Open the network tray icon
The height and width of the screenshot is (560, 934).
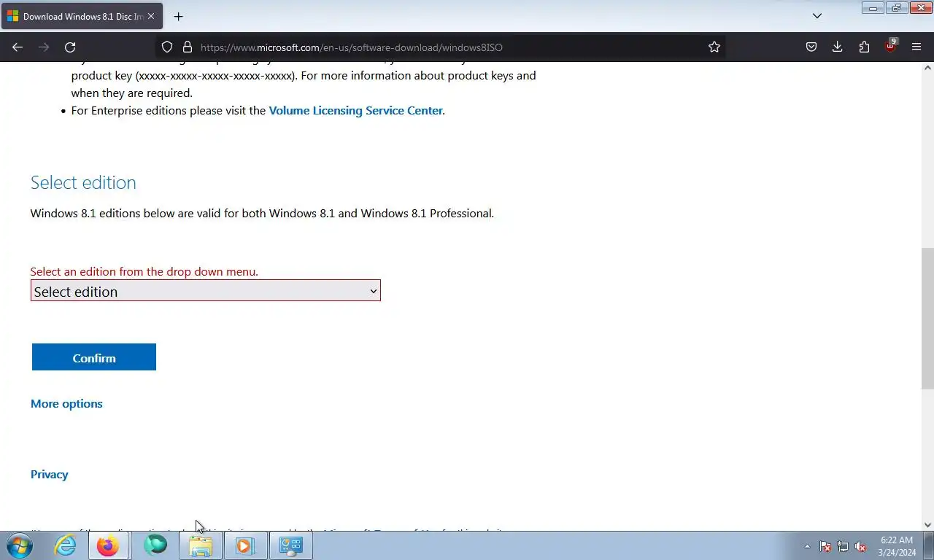point(843,546)
